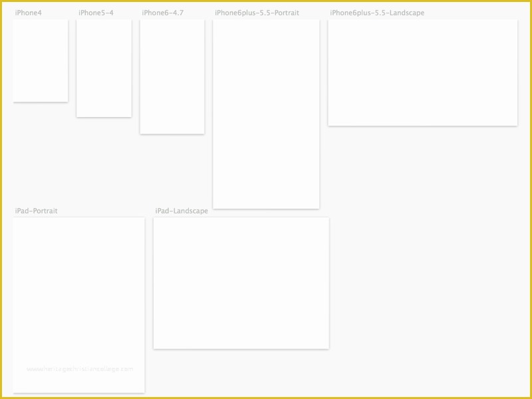Click inside the iPhone6plus-5.5-Landscape artboard canvas

tap(423, 72)
